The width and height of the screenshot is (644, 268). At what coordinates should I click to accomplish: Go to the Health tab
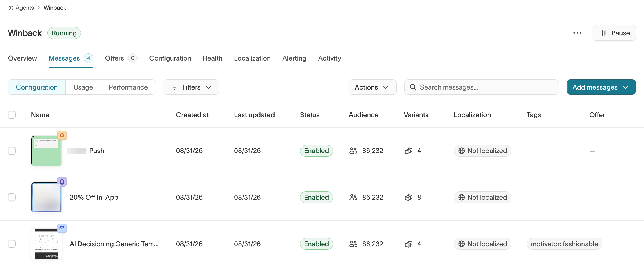213,58
